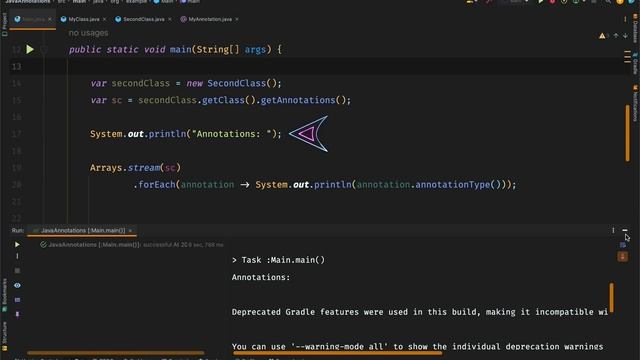Image resolution: width=640 pixels, height=360 pixels.
Task: Open SecondClass.java editor tab
Action: pyautogui.click(x=143, y=19)
